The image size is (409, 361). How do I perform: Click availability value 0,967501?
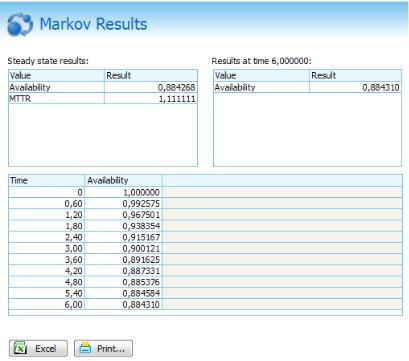pos(141,215)
